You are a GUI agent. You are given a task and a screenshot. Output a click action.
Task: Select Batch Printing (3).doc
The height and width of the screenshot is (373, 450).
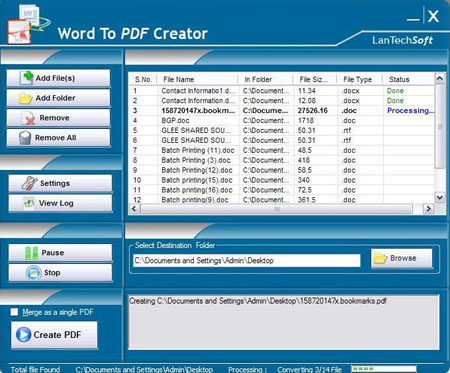click(x=282, y=160)
